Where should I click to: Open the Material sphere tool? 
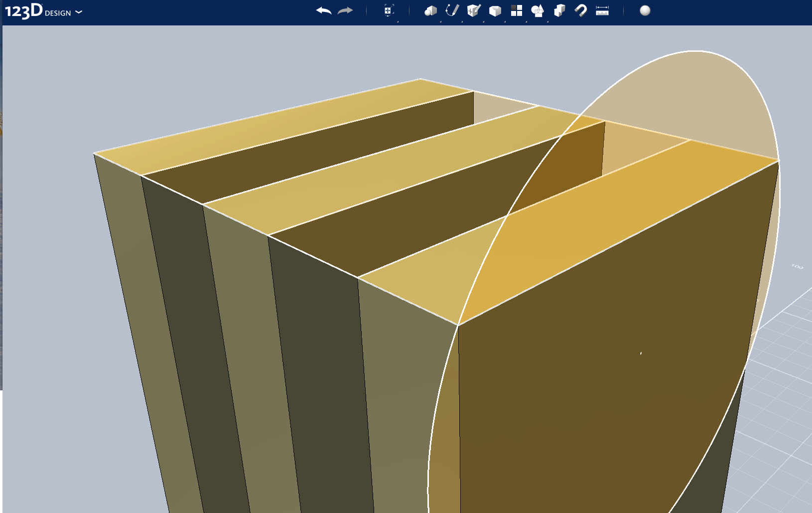[645, 10]
